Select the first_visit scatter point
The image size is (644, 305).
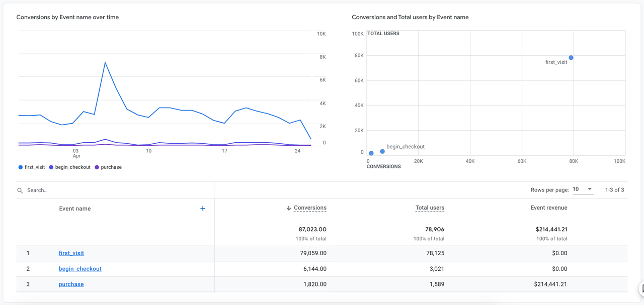[x=571, y=58]
